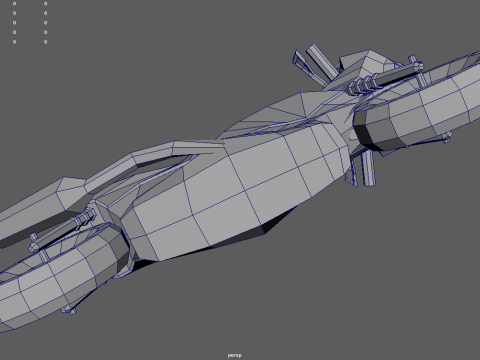This screenshot has width=480, height=360.
Task: Click the persp camera name label
Action: [x=235, y=355]
